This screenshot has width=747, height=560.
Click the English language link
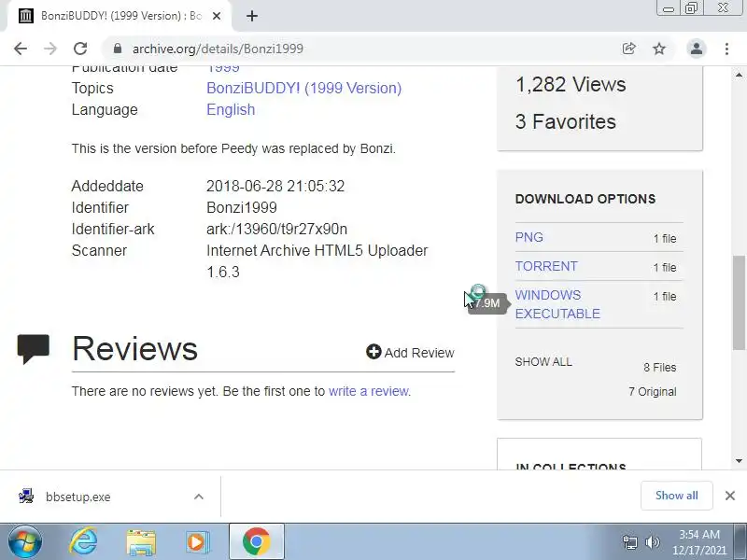tap(231, 109)
